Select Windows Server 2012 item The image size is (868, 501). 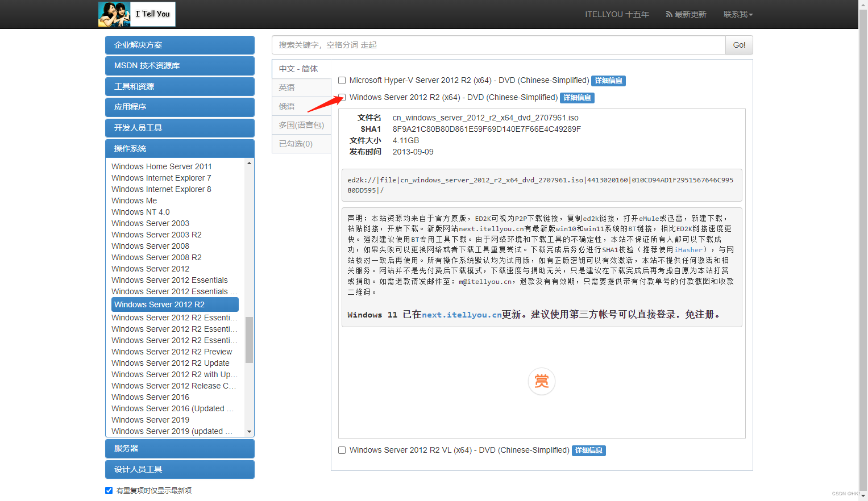tap(150, 269)
